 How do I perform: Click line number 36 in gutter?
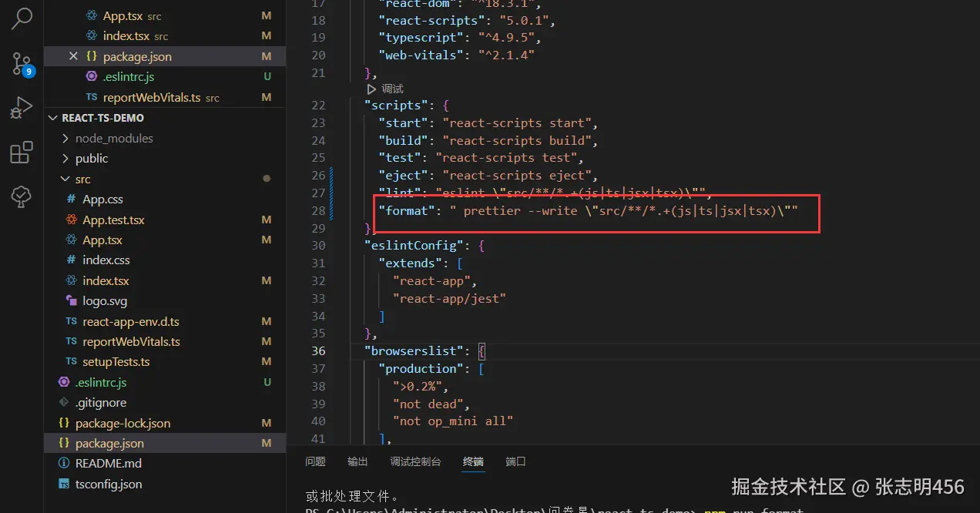(318, 351)
